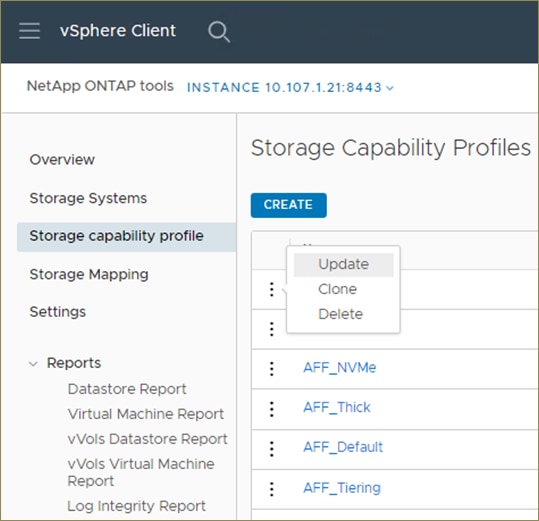
Task: Open the three-dot menu for AFF_Default
Action: pyautogui.click(x=272, y=449)
